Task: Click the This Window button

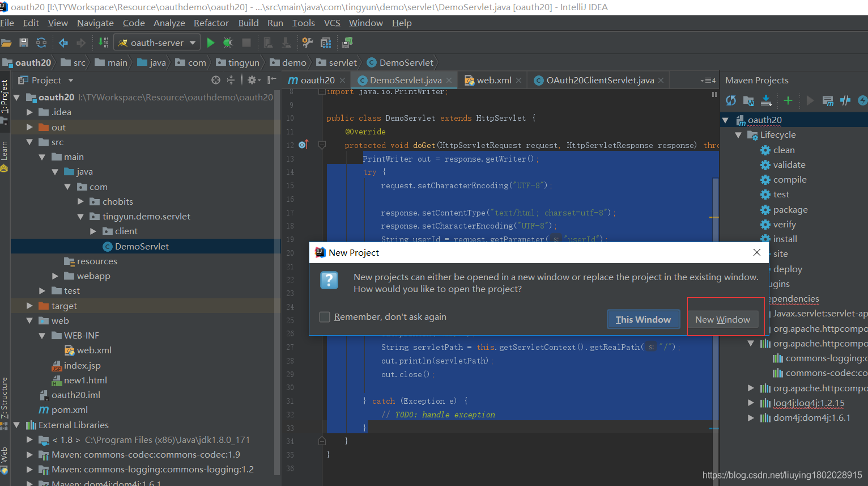Action: [x=643, y=320]
